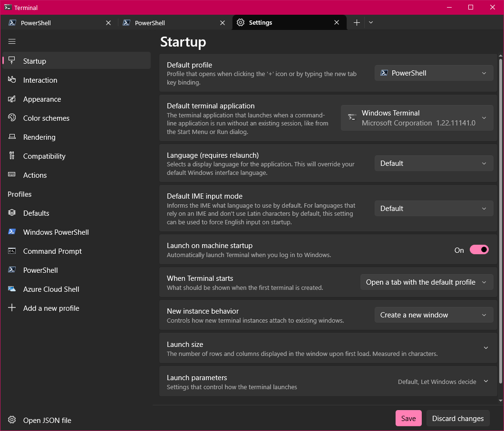Open the Appearance settings page
This screenshot has height=431, width=504.
pos(77,99)
